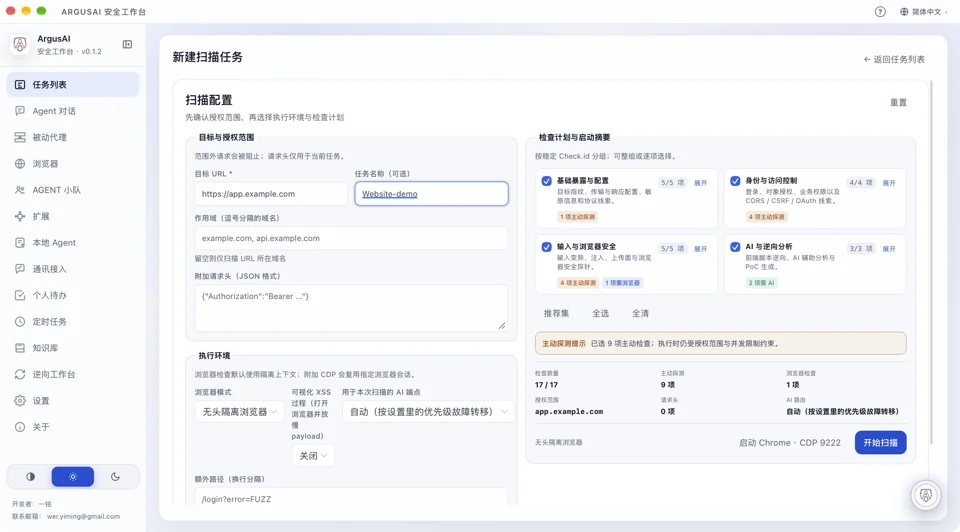Expand 身份与访问控制 with 展开

889,182
